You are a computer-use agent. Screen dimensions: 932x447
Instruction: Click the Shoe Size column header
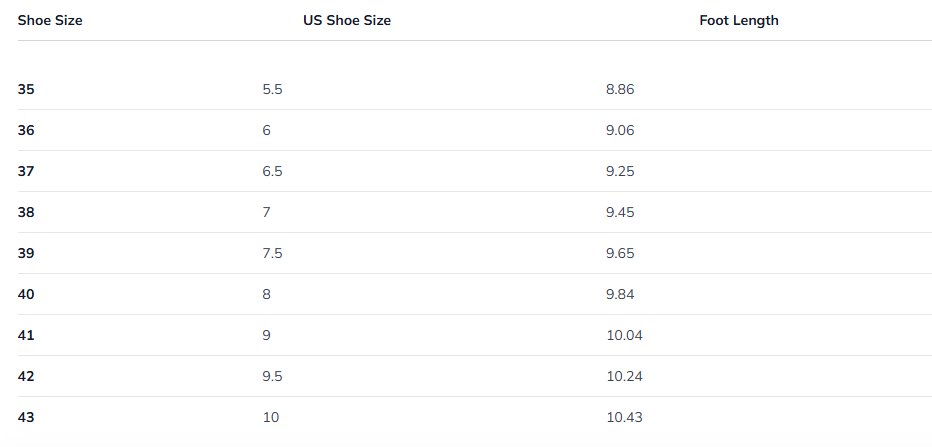click(x=50, y=20)
